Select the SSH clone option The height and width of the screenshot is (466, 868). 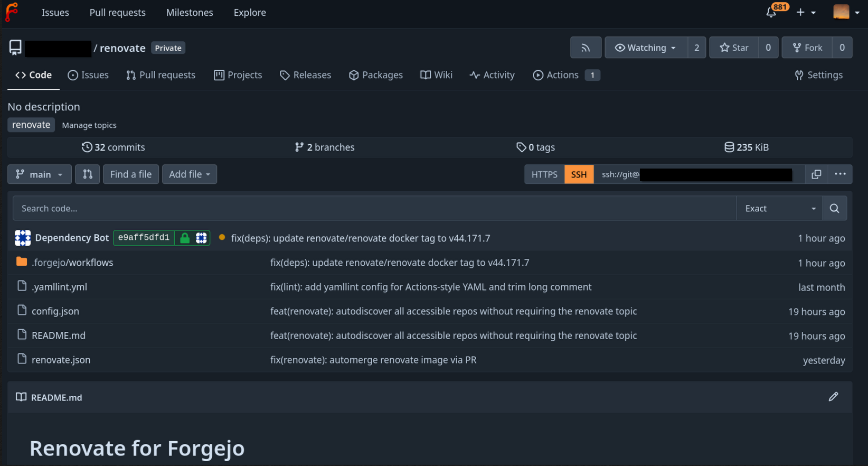pyautogui.click(x=579, y=174)
